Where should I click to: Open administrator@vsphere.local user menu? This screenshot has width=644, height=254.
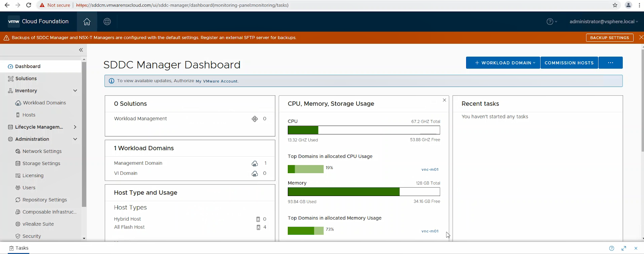(604, 22)
